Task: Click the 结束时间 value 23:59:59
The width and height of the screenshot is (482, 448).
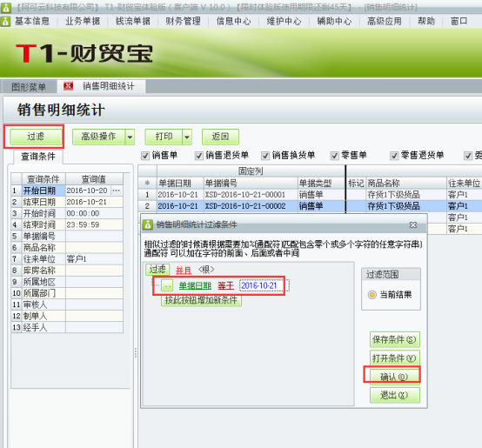Action: click(x=94, y=225)
